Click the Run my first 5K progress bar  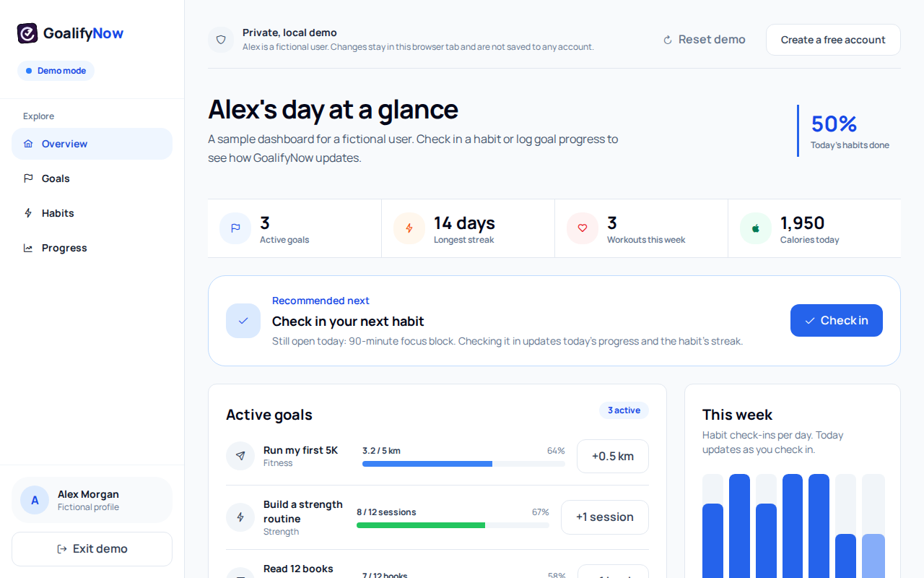[463, 464]
